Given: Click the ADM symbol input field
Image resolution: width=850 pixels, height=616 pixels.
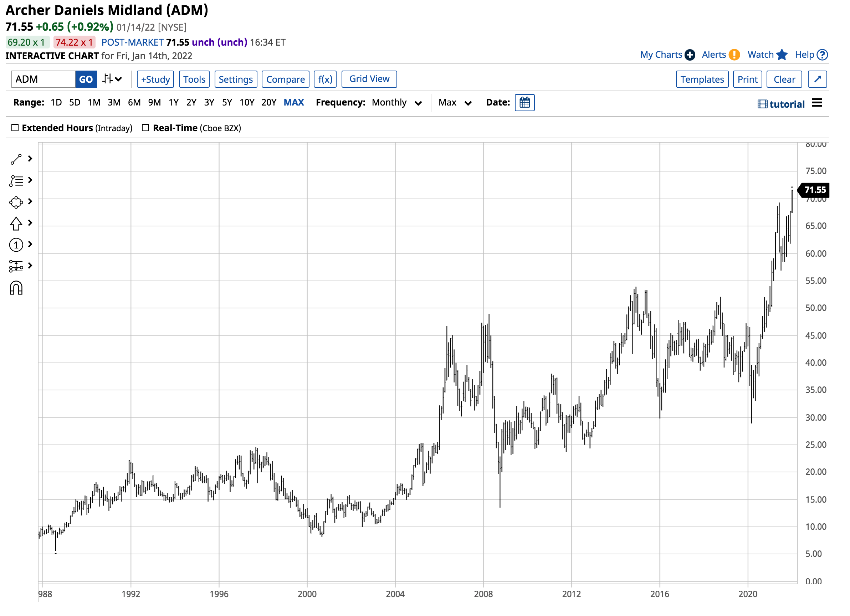Looking at the screenshot, I should click(43, 79).
